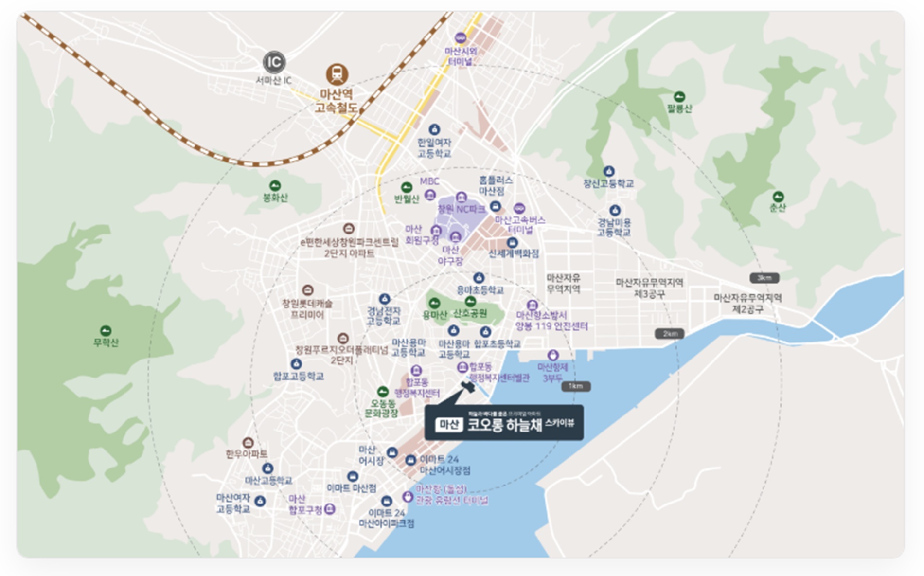Click the 마산합포구청 office icon

click(x=330, y=509)
